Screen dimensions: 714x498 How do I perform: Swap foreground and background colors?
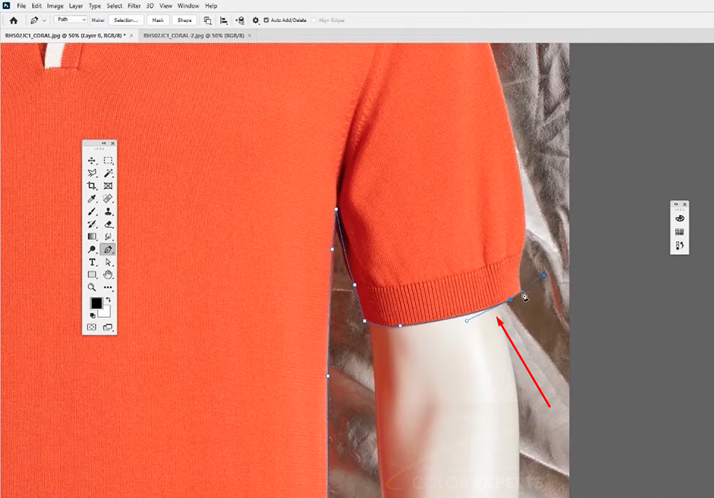(x=109, y=298)
